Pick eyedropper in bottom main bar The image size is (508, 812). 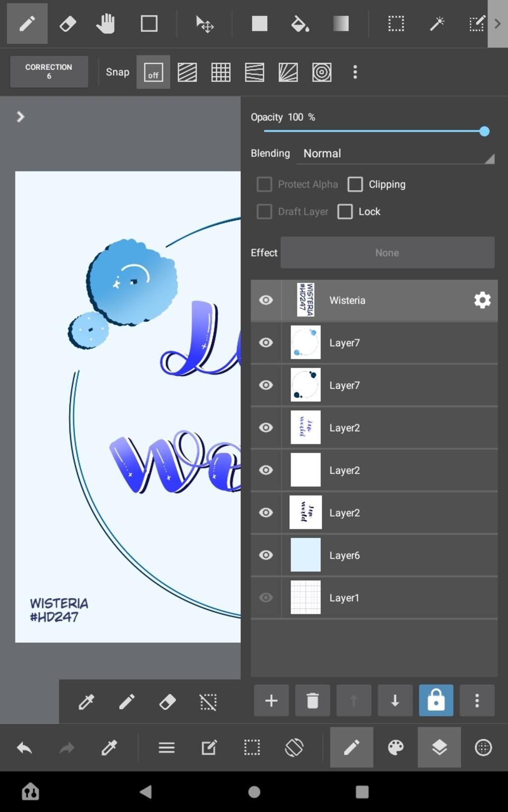(109, 748)
